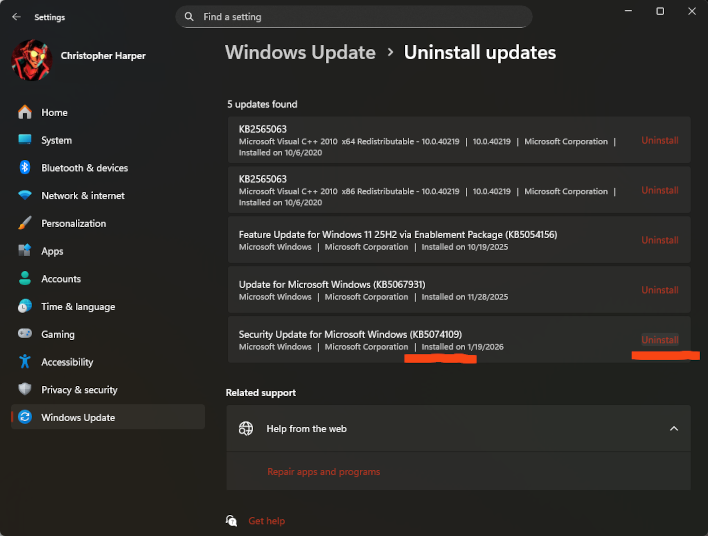Focus the Find a setting search box
708x536 pixels.
tap(354, 17)
